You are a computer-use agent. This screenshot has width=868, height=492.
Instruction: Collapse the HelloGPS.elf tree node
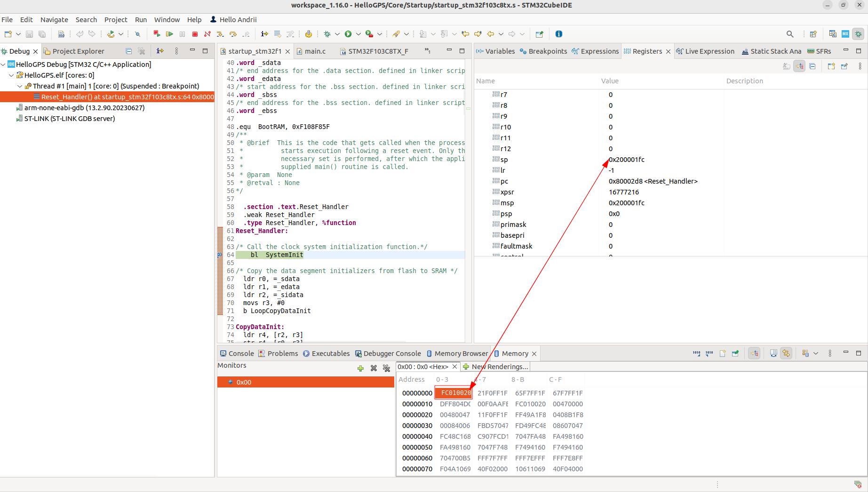[x=12, y=75]
